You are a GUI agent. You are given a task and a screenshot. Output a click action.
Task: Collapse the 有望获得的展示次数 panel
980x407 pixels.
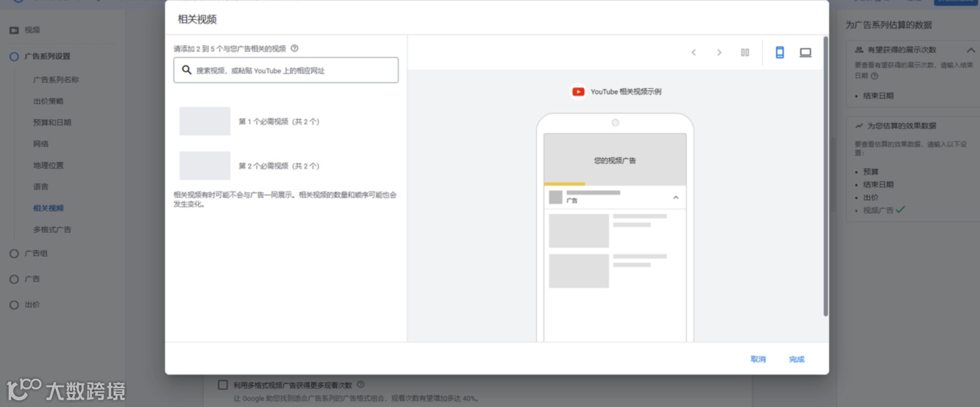(971, 50)
